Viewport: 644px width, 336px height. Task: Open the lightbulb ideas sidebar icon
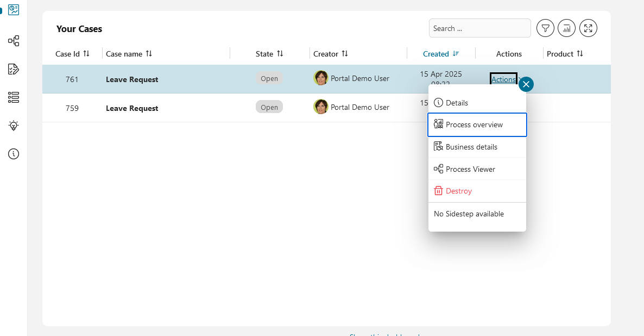point(14,126)
